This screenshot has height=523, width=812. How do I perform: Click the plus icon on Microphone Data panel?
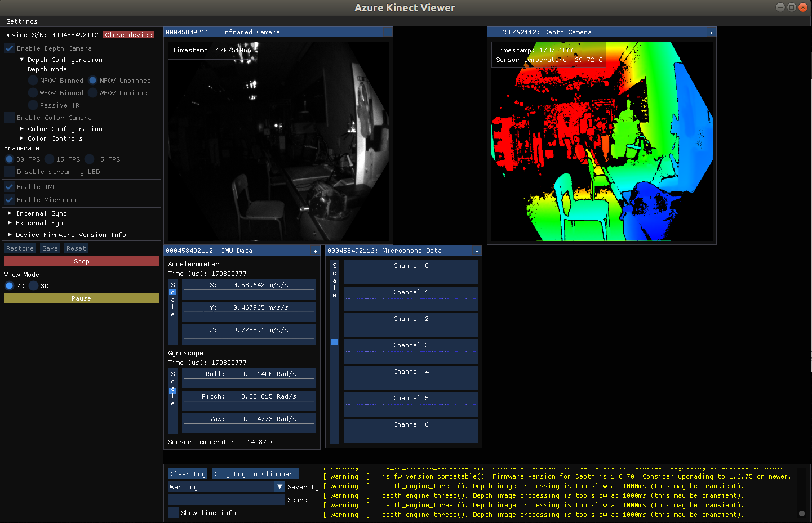[477, 251]
